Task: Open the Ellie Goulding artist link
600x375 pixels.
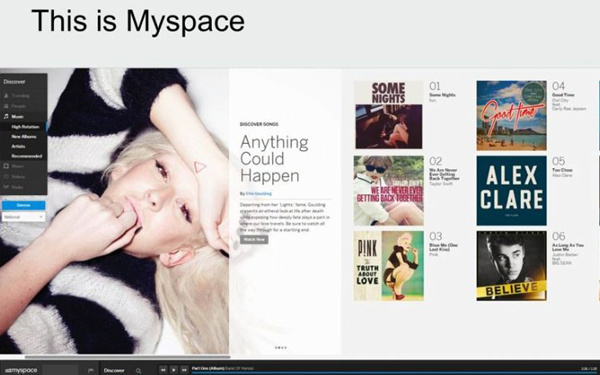Action: tap(259, 194)
